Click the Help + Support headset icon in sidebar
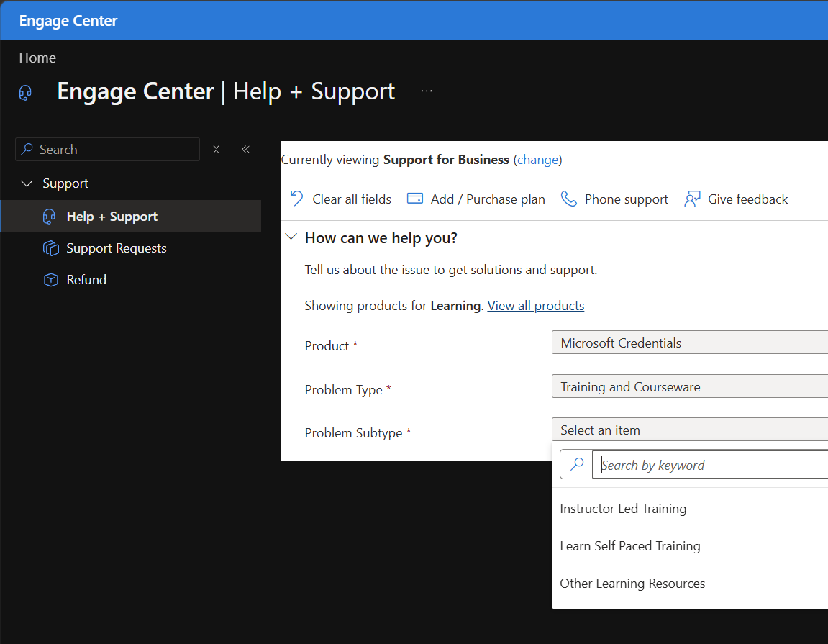828x644 pixels. pos(49,217)
